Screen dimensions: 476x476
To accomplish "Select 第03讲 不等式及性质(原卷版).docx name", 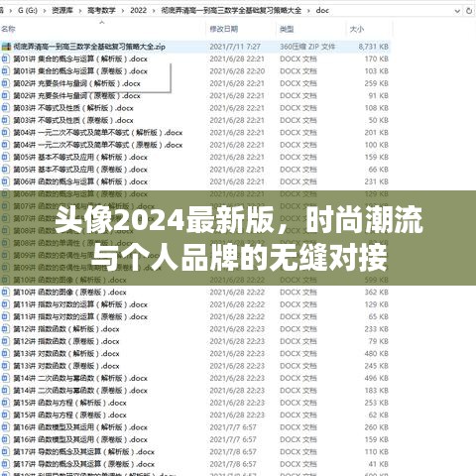I will 73,120.
